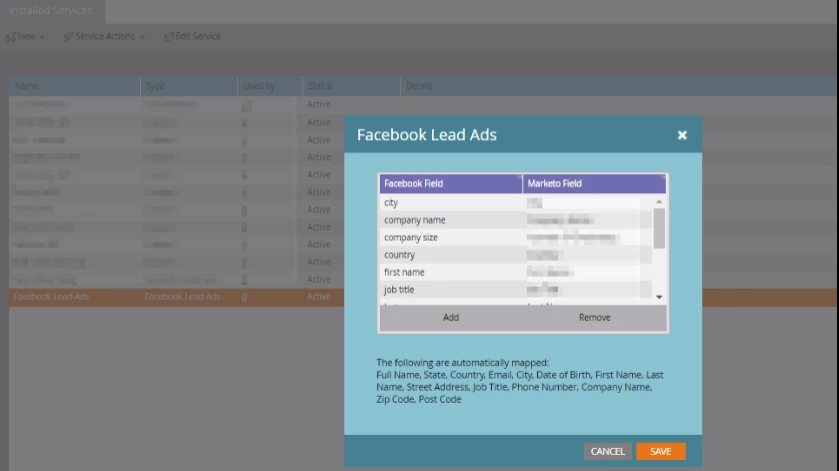Click the SAVE button

660,451
